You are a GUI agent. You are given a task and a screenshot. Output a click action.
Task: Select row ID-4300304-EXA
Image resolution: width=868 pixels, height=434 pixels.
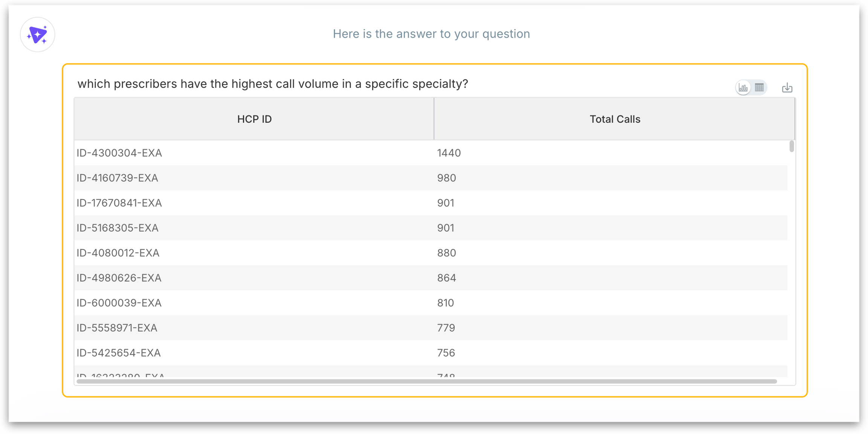tap(119, 153)
